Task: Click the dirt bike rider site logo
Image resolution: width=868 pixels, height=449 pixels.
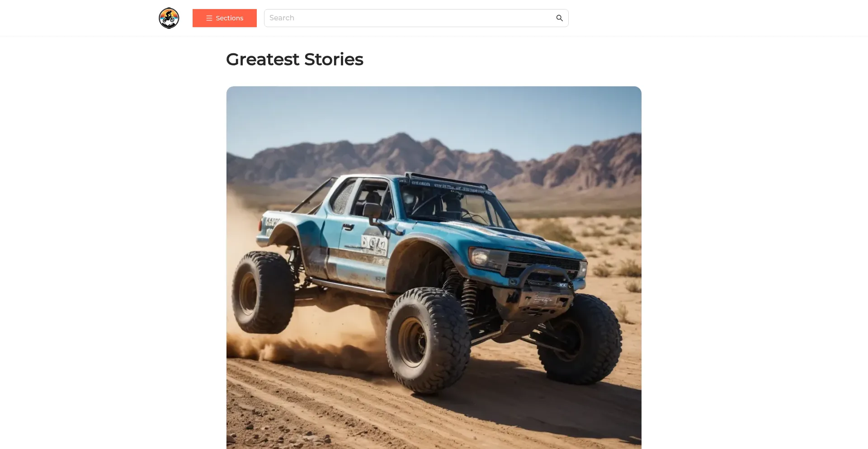Action: (169, 18)
